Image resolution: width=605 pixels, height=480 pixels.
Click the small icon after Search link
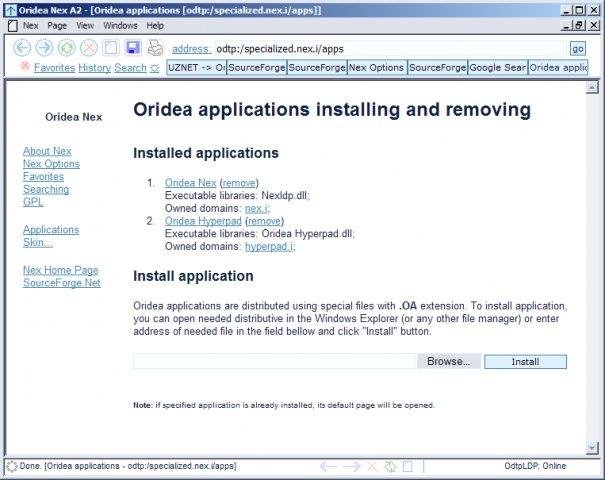tap(155, 68)
